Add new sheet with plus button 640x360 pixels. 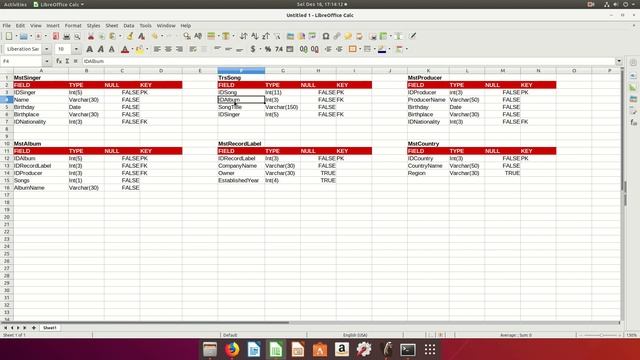33,328
